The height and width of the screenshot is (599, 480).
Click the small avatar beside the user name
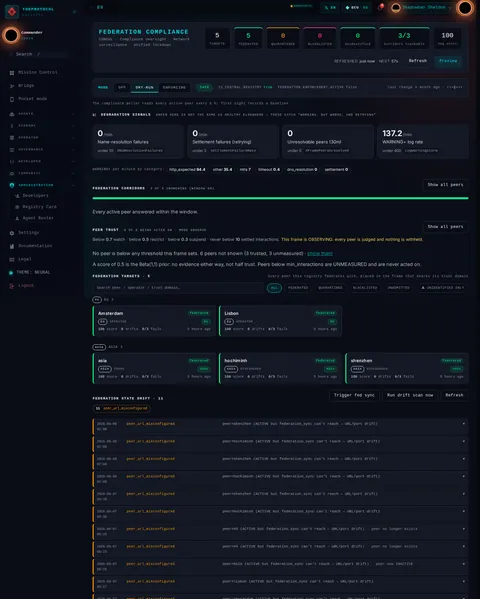point(396,8)
